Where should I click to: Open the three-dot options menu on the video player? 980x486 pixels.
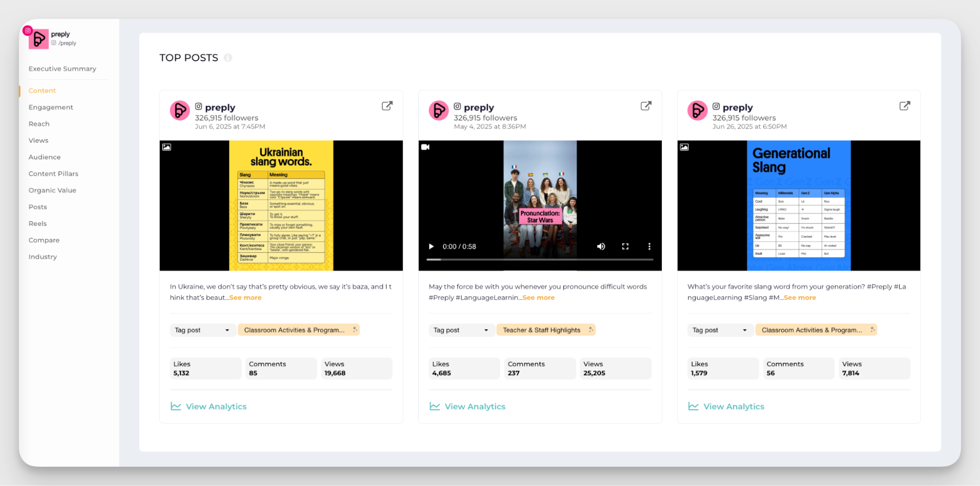pyautogui.click(x=650, y=246)
